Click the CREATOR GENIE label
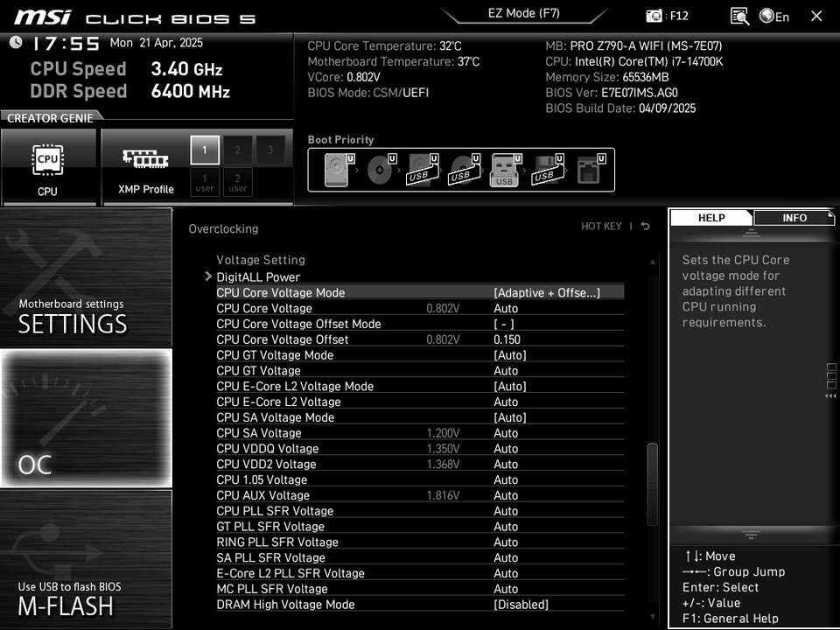 [x=50, y=118]
